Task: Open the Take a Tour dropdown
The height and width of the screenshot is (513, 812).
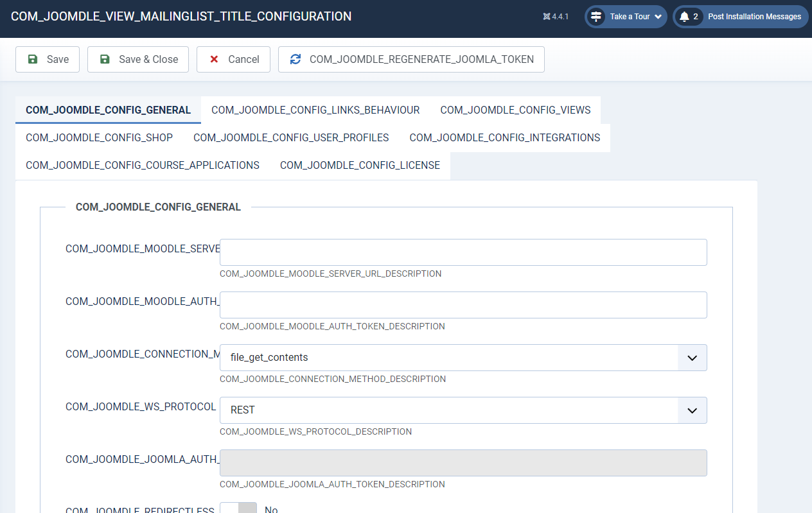Action: [626, 17]
